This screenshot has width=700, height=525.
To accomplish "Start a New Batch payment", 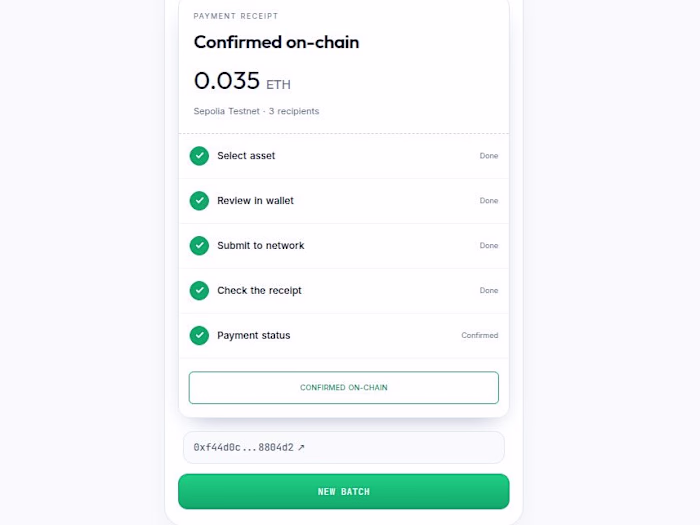I will (x=344, y=492).
